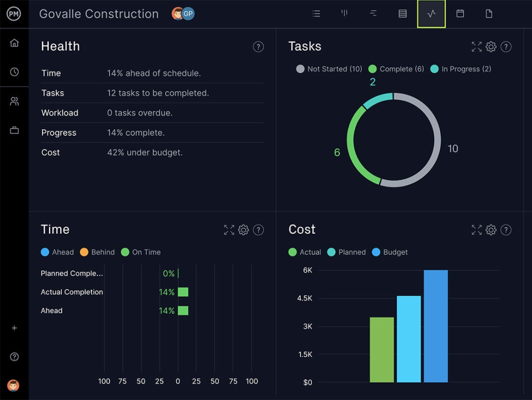The height and width of the screenshot is (400, 532).
Task: Switch to the List view icon
Action: tap(316, 14)
